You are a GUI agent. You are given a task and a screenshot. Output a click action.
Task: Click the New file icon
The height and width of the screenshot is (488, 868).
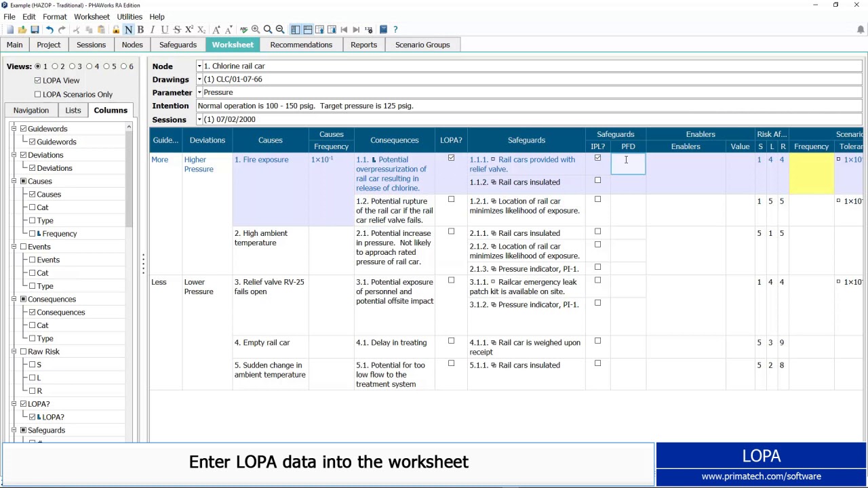[9, 30]
